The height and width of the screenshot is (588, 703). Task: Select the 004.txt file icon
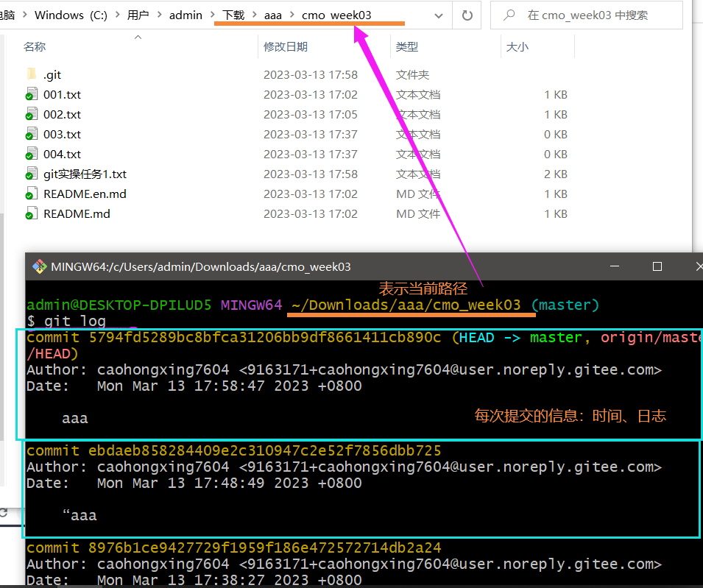coord(32,154)
